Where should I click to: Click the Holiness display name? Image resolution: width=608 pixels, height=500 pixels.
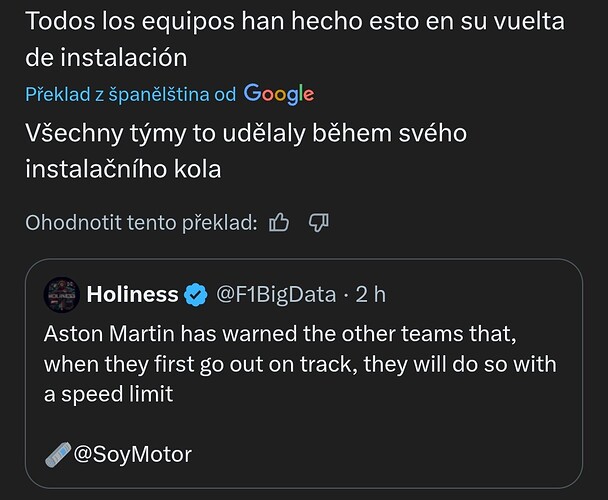coord(132,295)
